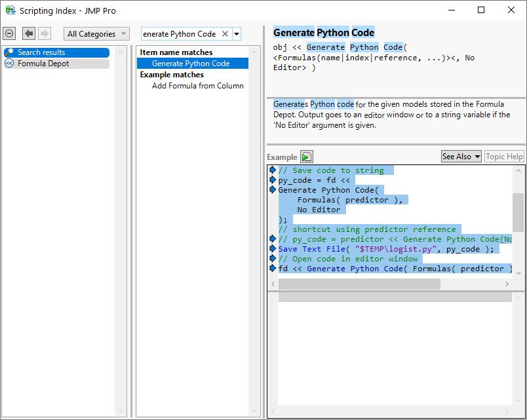Viewport: 527px width, 420px height.
Task: Click the Topic Help button
Action: [504, 157]
